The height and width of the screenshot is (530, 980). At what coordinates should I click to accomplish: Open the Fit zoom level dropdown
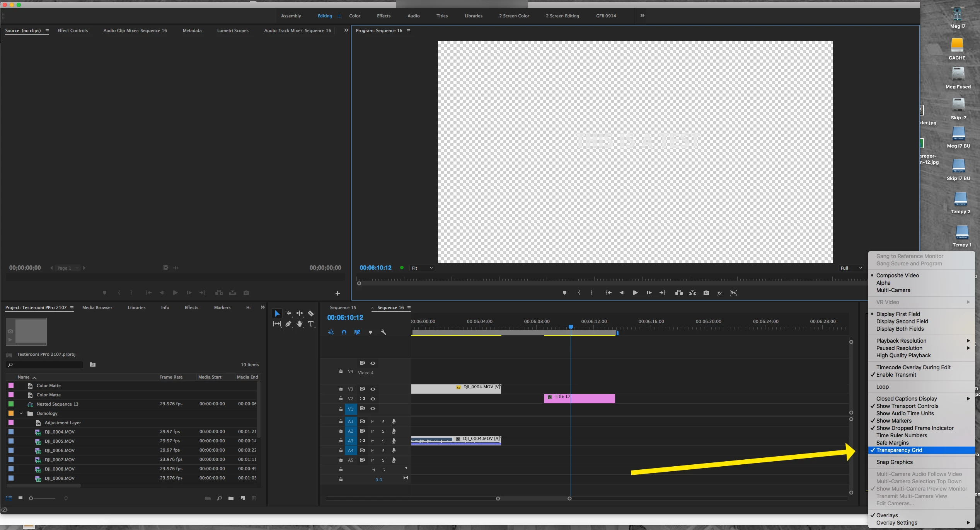[422, 268]
